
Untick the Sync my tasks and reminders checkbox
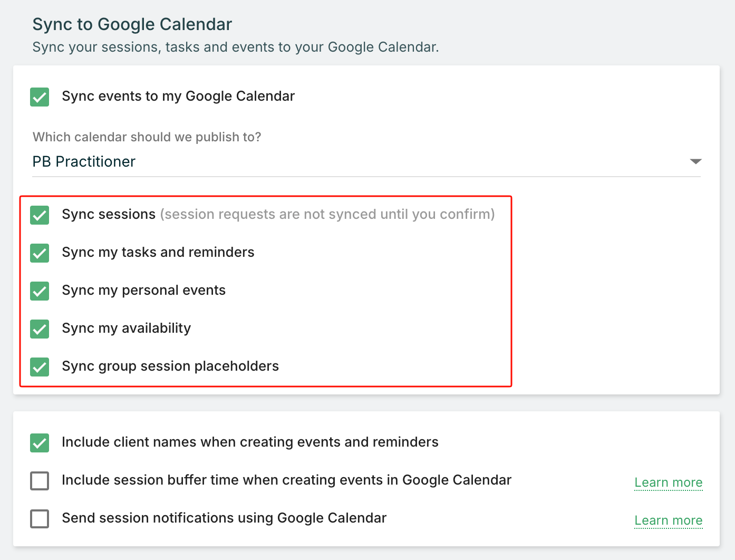pos(40,253)
